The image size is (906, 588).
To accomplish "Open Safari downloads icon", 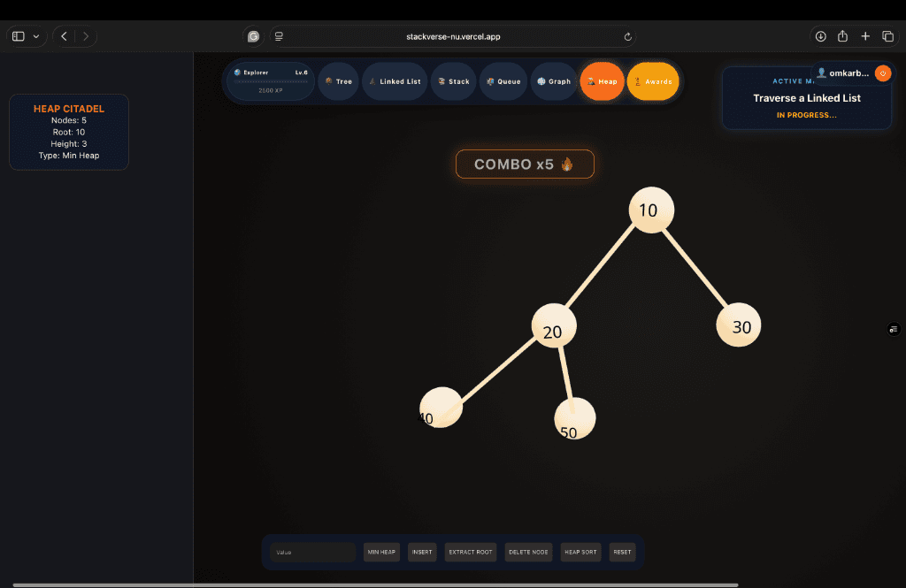I will pos(820,36).
